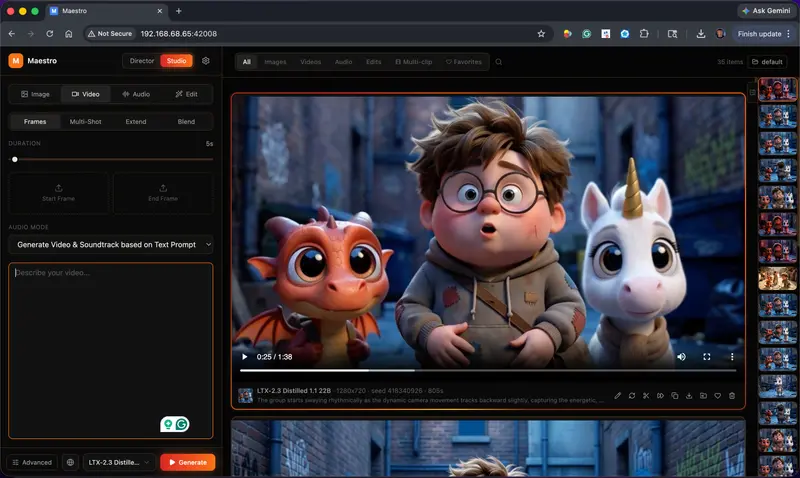
Task: Click the Describe your video text field
Action: tap(111, 350)
